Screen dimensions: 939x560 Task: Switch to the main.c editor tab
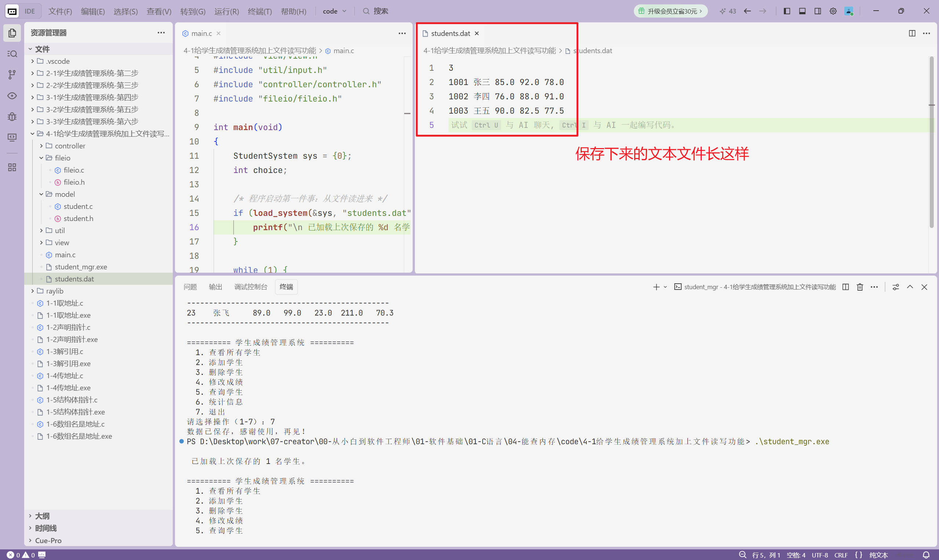(x=201, y=33)
